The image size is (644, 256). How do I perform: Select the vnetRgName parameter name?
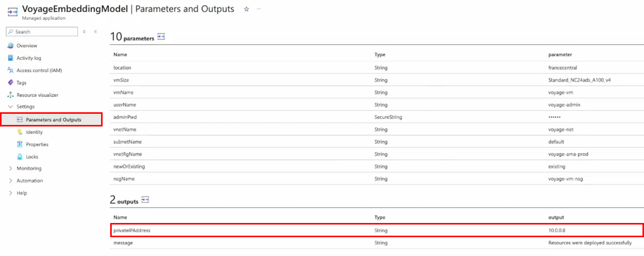tap(127, 154)
